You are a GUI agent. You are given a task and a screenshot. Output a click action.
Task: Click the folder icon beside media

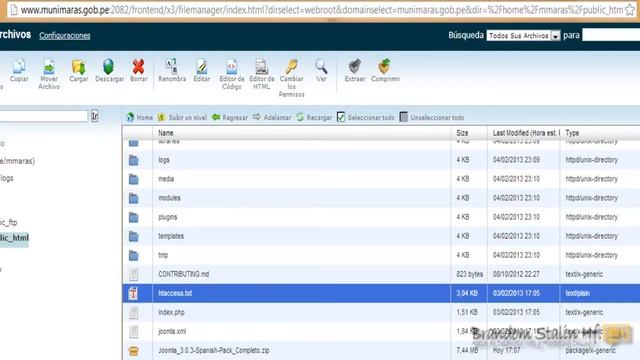pyautogui.click(x=133, y=179)
